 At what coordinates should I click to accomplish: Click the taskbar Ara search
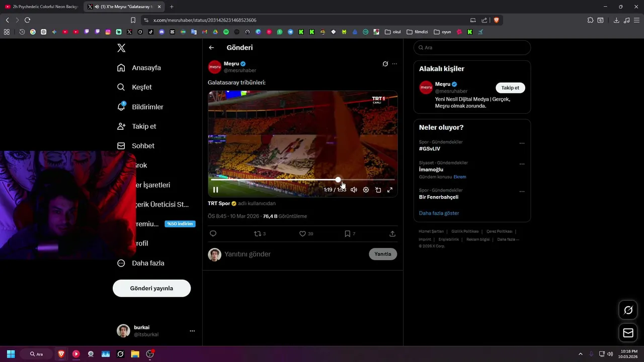(x=37, y=354)
